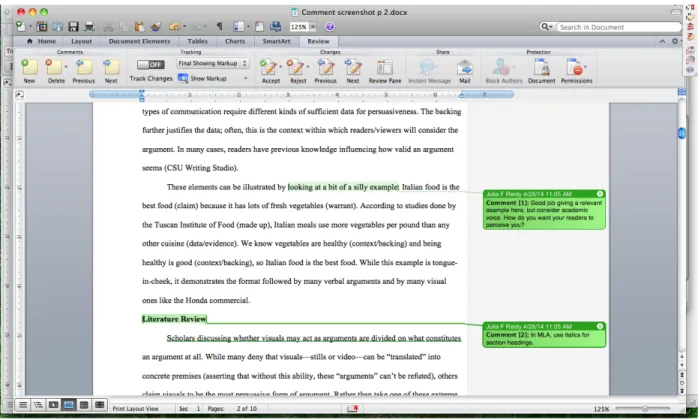This screenshot has width=698, height=420.
Task: Open the Document Elements tab
Action: (x=139, y=41)
